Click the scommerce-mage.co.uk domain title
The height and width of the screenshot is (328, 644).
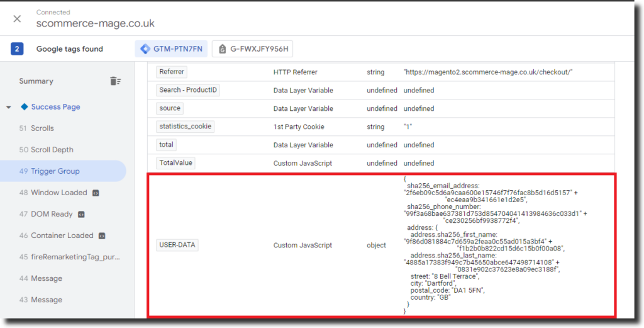(x=96, y=23)
